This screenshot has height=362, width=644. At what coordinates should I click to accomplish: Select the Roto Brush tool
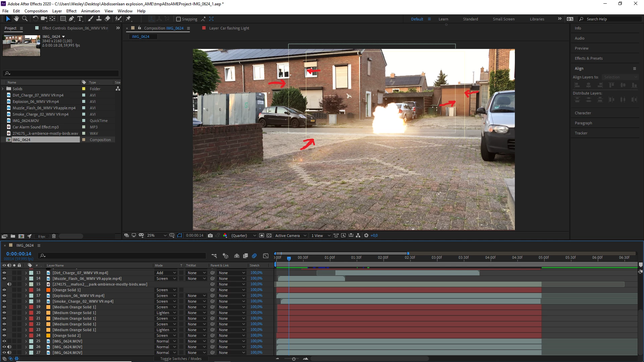click(118, 19)
